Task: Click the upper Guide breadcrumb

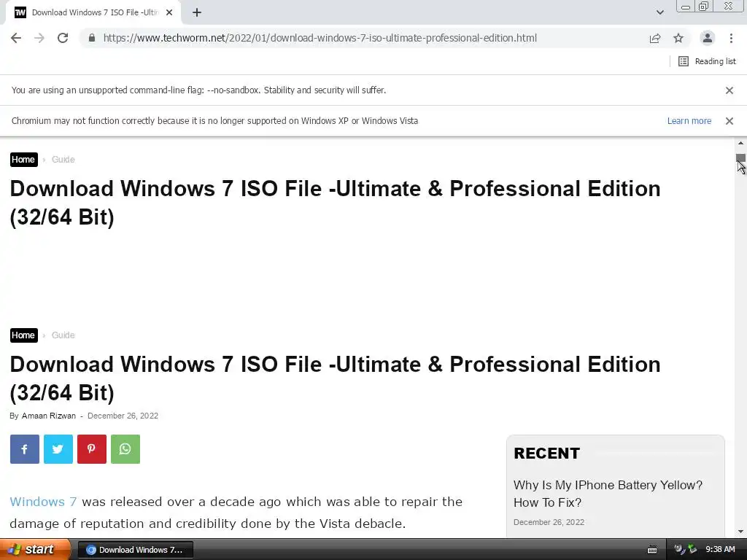Action: [x=63, y=160]
